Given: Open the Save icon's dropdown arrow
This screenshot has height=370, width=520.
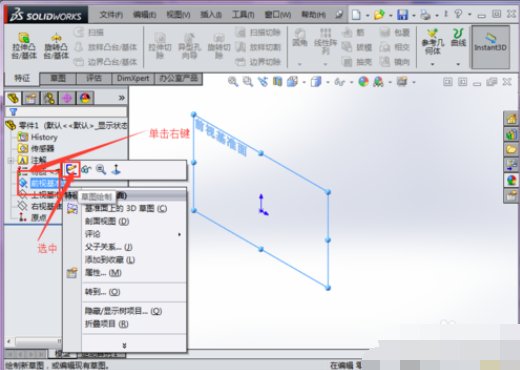Looking at the screenshot, I should coord(413,15).
